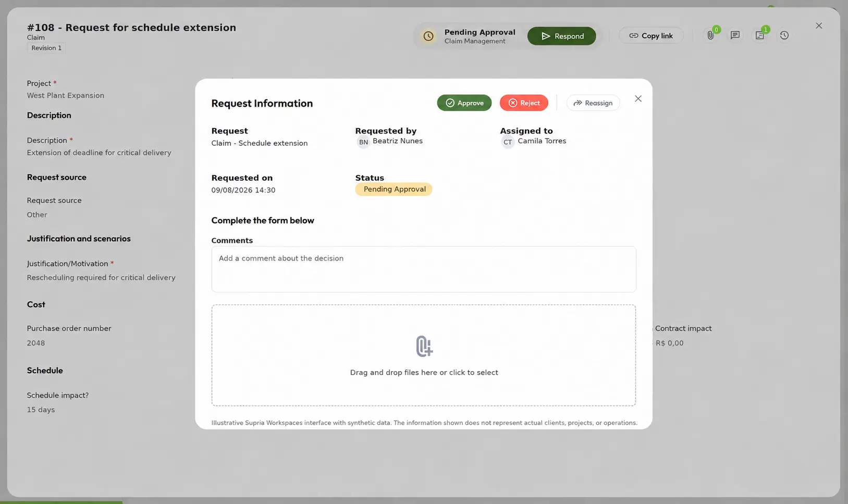848x504 pixels.
Task: Select the Revision 1 tag
Action: [x=46, y=48]
